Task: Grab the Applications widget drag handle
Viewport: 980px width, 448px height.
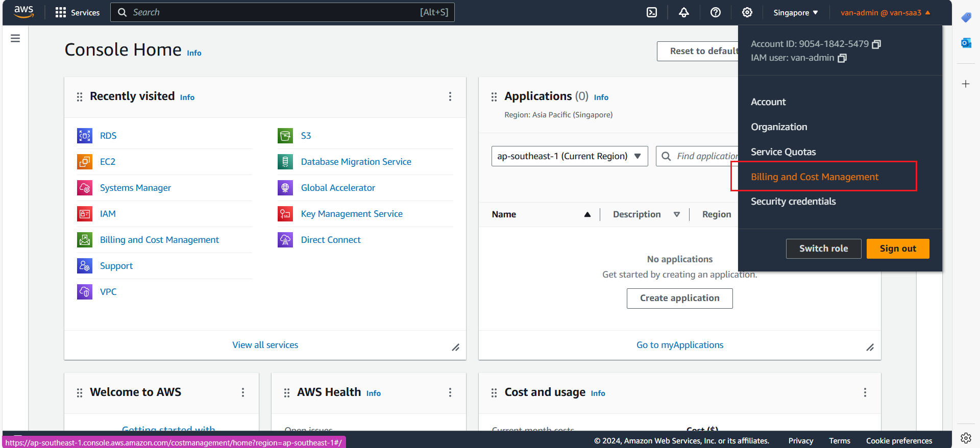Action: coord(494,97)
